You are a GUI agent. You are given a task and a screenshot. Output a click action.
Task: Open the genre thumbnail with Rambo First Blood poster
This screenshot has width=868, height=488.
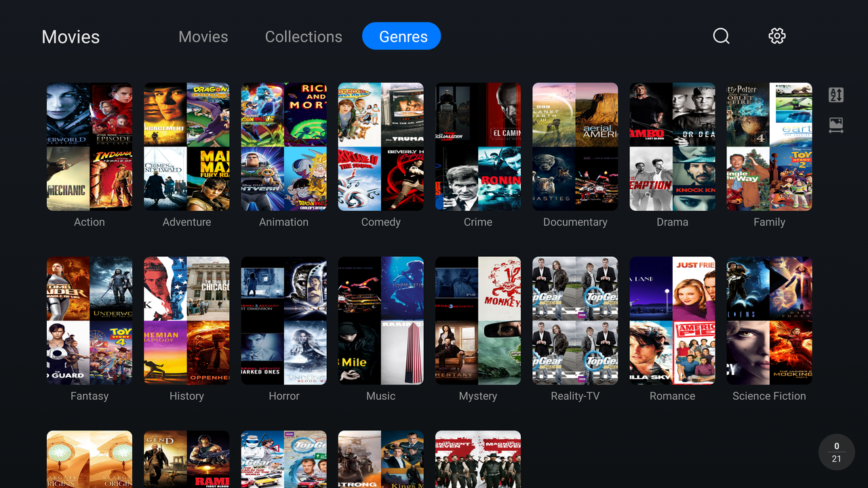pyautogui.click(x=186, y=460)
